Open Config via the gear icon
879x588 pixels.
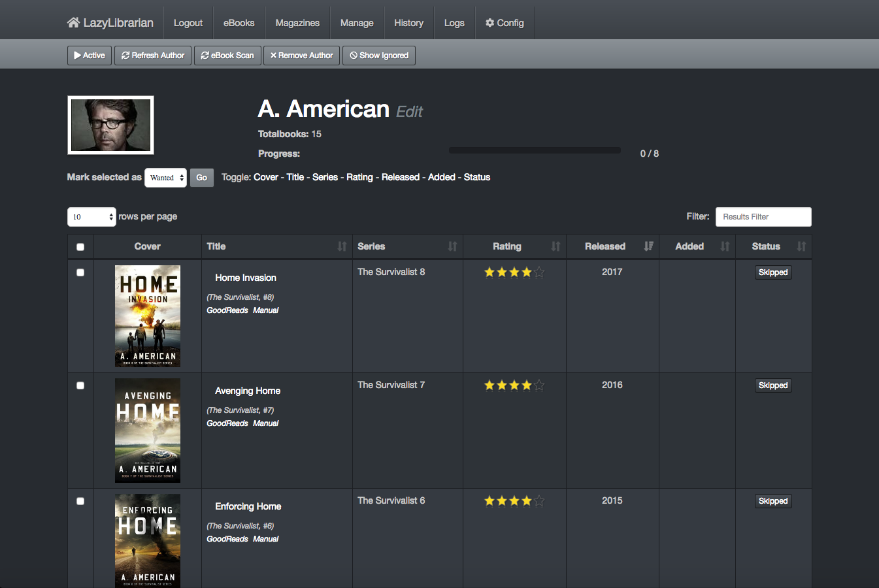[489, 23]
